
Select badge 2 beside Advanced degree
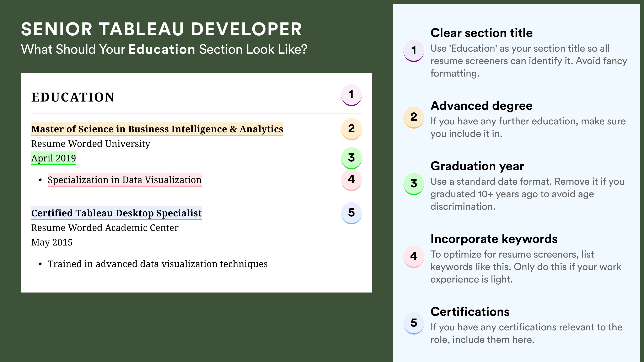pyautogui.click(x=414, y=117)
